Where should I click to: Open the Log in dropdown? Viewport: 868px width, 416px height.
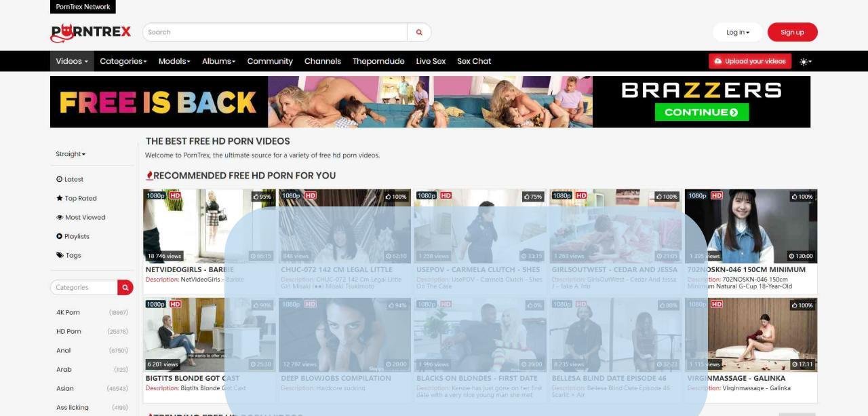pyautogui.click(x=738, y=32)
